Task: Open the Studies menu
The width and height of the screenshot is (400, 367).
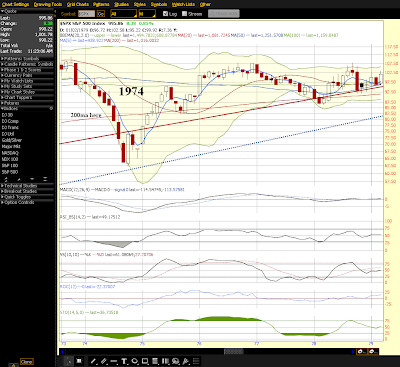Action: coord(121,4)
